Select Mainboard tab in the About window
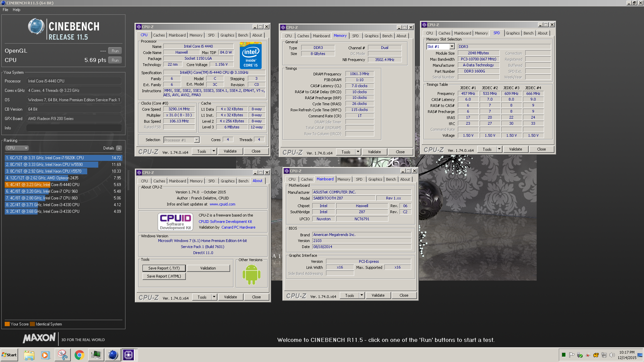644x362 pixels. point(177,181)
